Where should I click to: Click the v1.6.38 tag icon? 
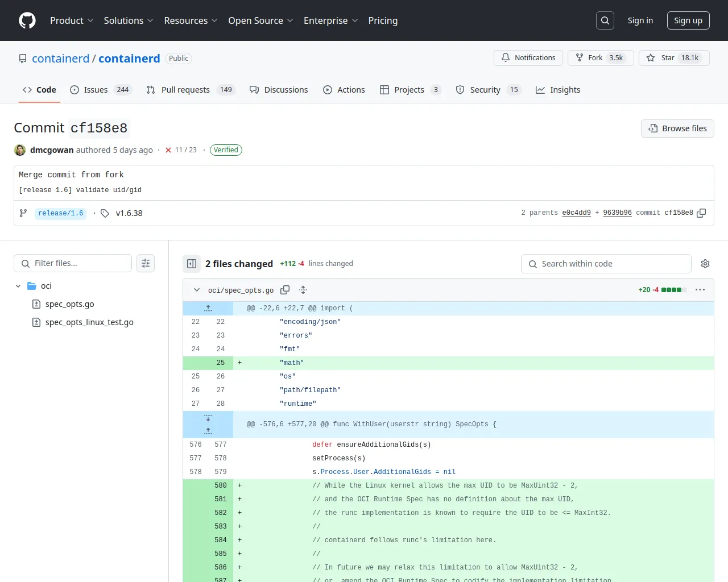105,213
